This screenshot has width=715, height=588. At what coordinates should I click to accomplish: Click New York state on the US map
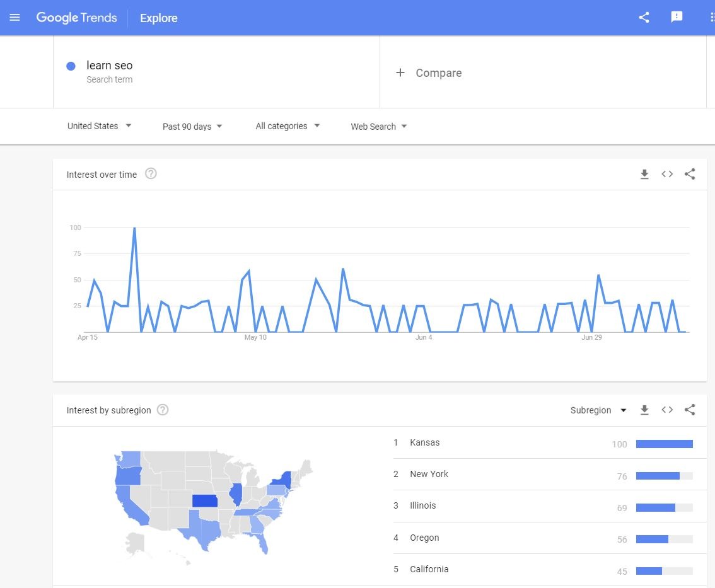pyautogui.click(x=283, y=480)
